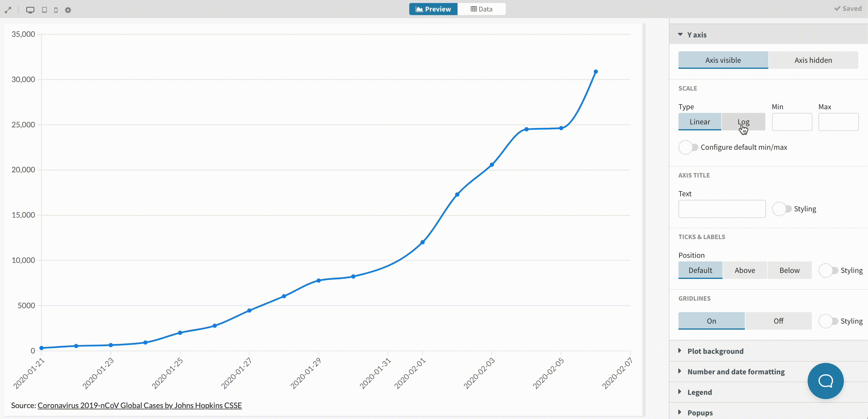The height and width of the screenshot is (419, 868).
Task: Select the mobile phone preview icon
Action: coord(56,10)
